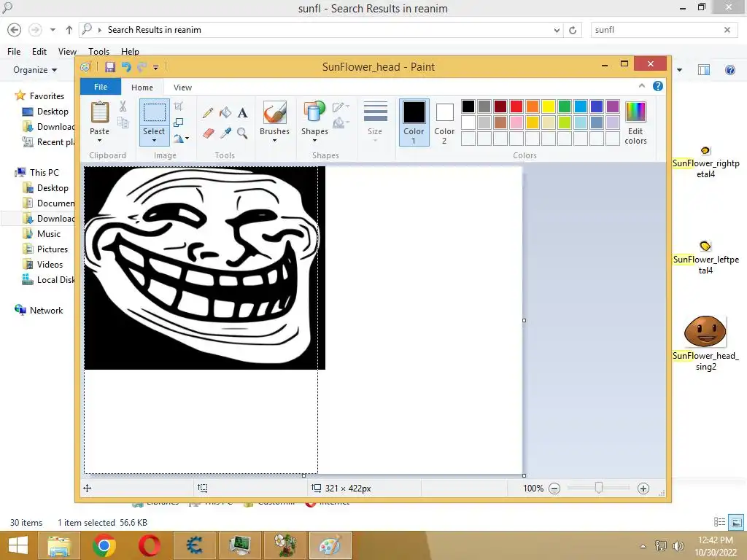The height and width of the screenshot is (560, 747).
Task: Choose the Text tool in Paint
Action: 242,113
